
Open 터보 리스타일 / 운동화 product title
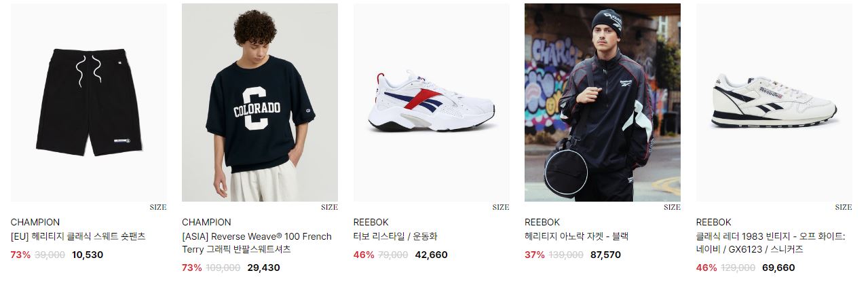pyautogui.click(x=396, y=236)
